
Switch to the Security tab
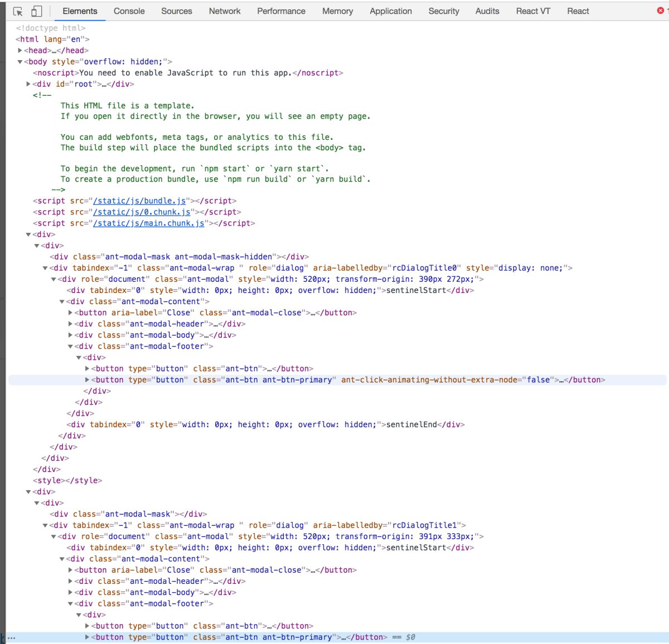444,11
